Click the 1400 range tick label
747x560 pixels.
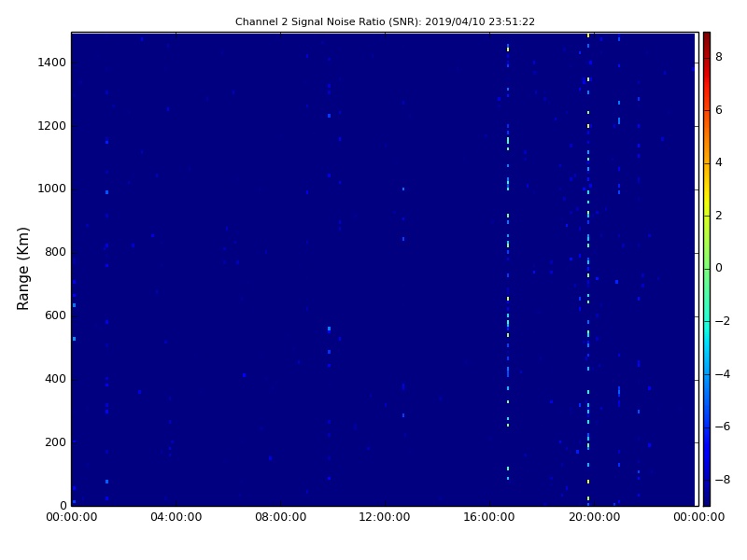coord(52,63)
